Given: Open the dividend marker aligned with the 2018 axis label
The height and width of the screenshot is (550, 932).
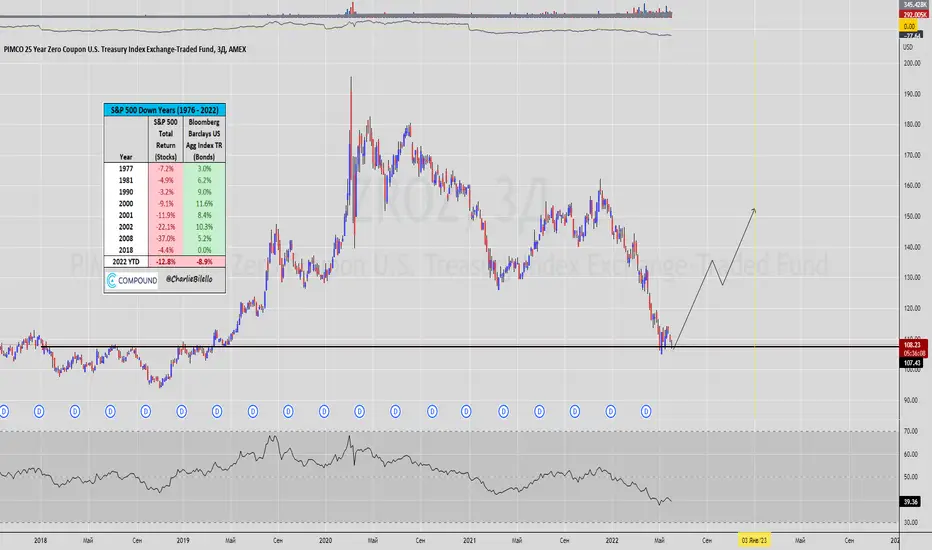Looking at the screenshot, I should 39,411.
